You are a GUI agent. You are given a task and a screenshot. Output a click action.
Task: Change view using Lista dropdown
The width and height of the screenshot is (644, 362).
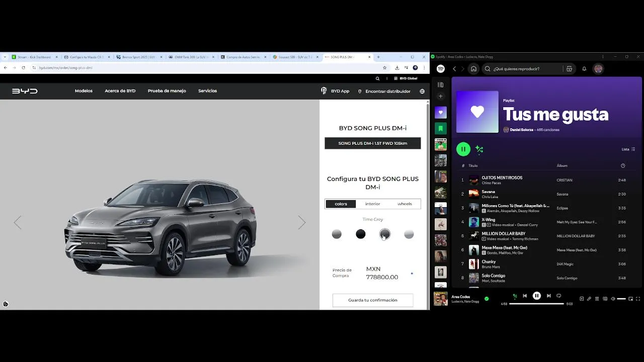628,149
